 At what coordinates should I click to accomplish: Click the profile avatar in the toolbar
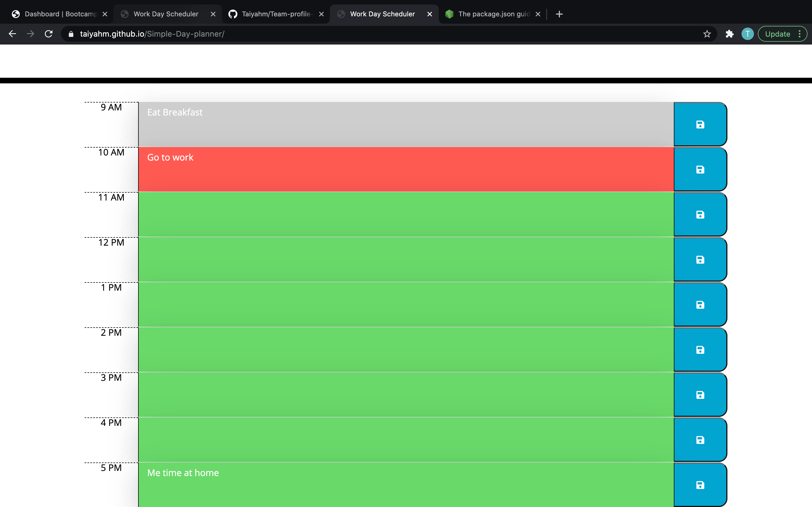coord(747,34)
